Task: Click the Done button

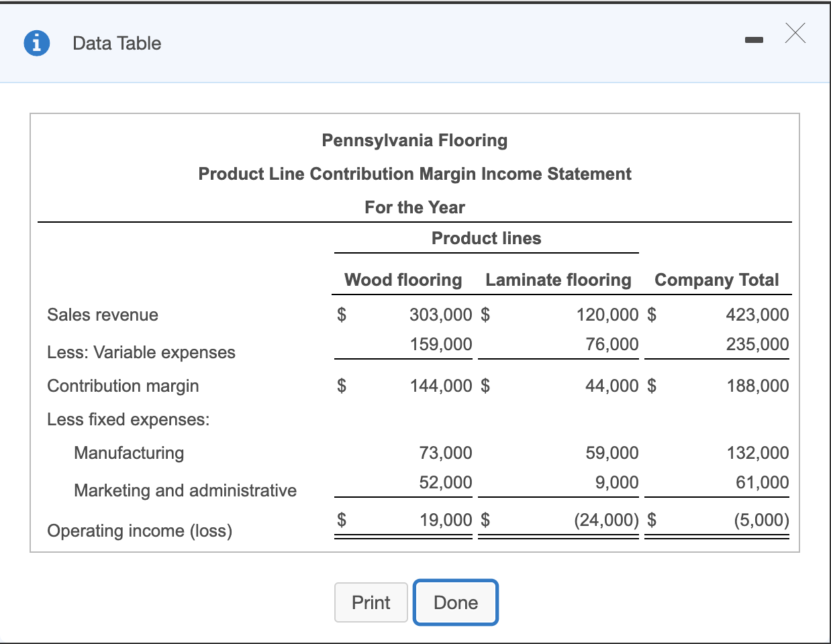Action: pos(455,602)
